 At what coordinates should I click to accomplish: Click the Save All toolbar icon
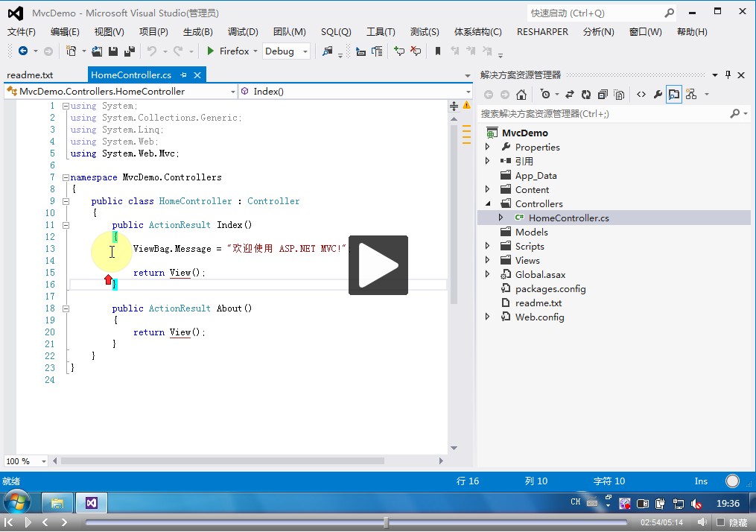pyautogui.click(x=129, y=51)
